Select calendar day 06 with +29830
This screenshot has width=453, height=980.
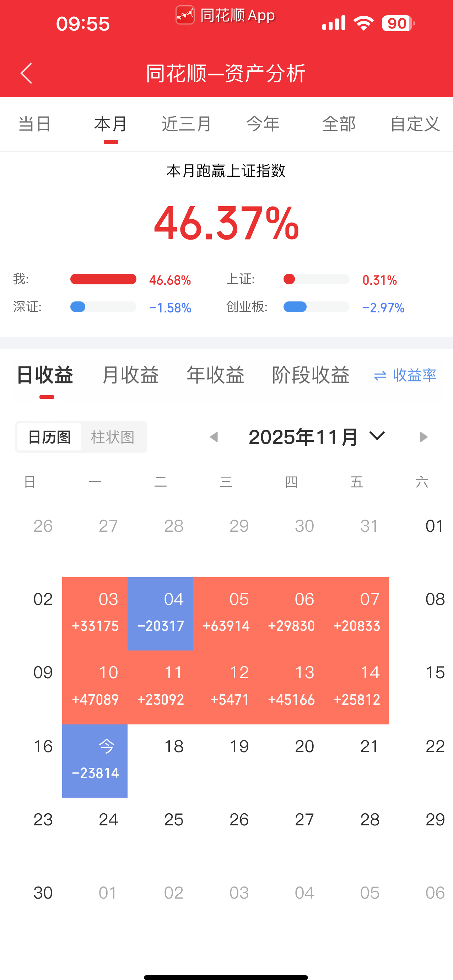(291, 614)
